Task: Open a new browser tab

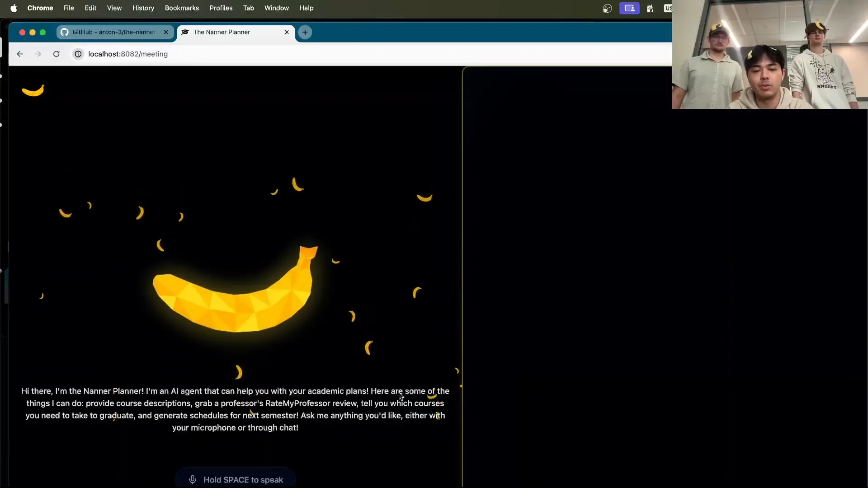Action: click(305, 32)
